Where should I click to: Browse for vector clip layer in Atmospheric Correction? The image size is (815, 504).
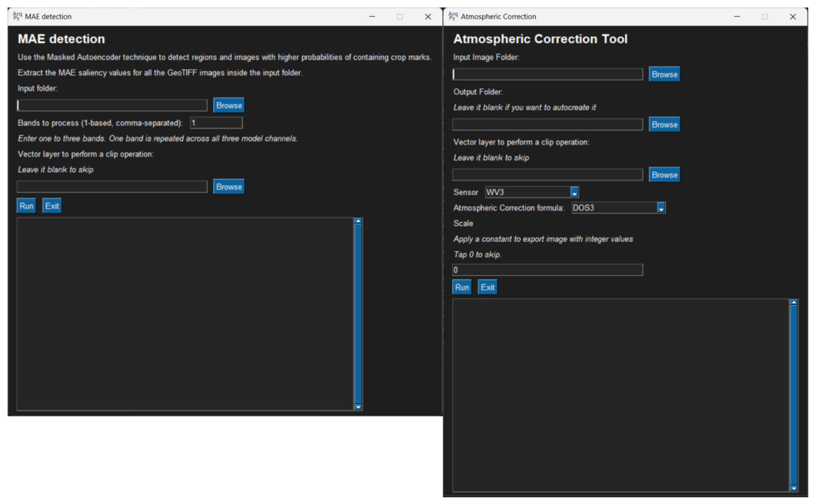tap(664, 174)
